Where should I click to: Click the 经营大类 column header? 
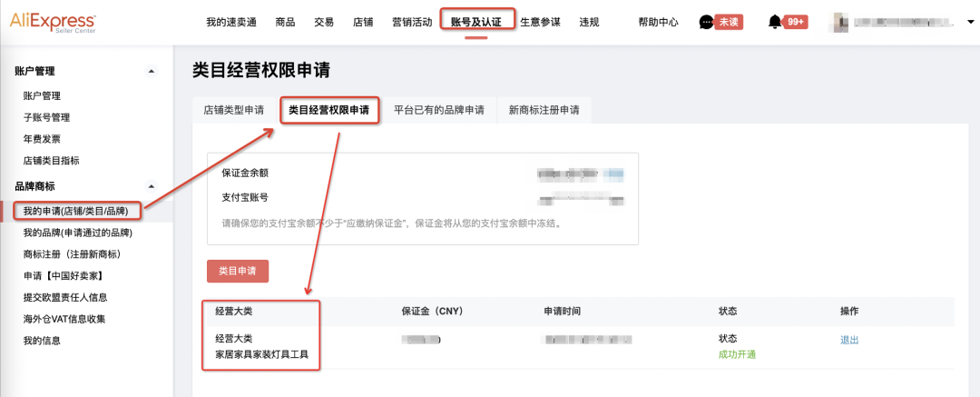[234, 312]
